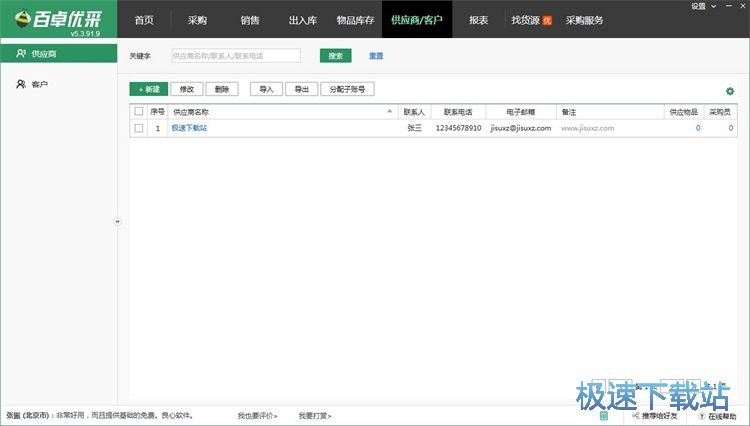Open the 找货源 tab
750x426 pixels.
coord(526,20)
